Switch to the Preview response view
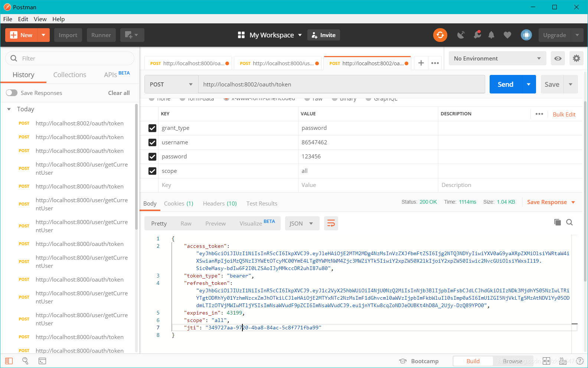This screenshot has width=588, height=368. click(215, 223)
